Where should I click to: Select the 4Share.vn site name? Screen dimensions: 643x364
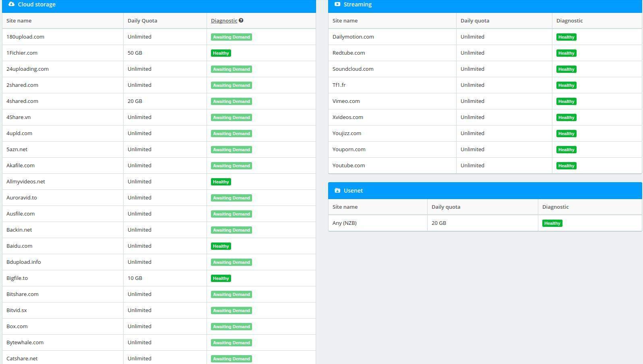click(19, 117)
